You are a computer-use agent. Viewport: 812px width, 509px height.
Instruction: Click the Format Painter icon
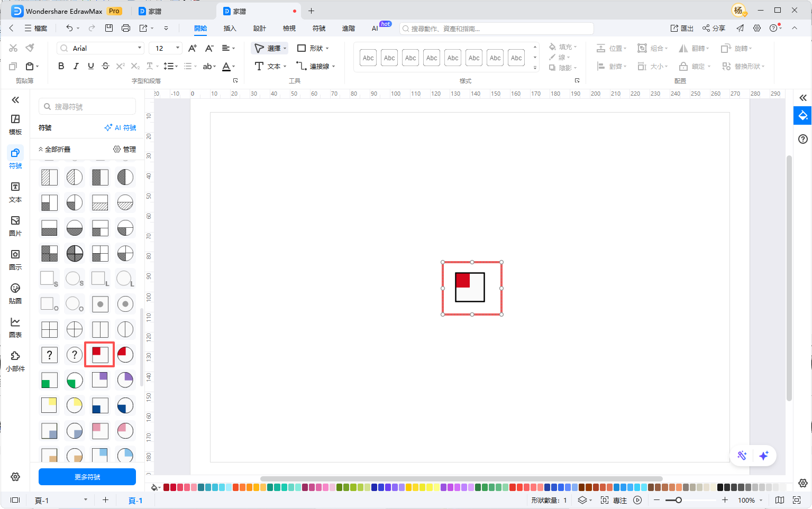click(x=30, y=48)
